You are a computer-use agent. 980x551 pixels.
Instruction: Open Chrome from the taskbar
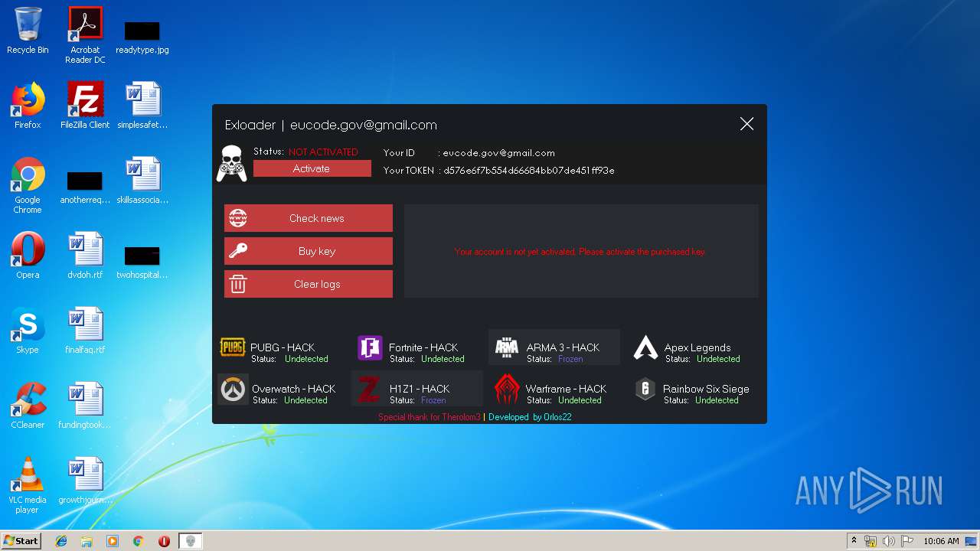point(139,541)
